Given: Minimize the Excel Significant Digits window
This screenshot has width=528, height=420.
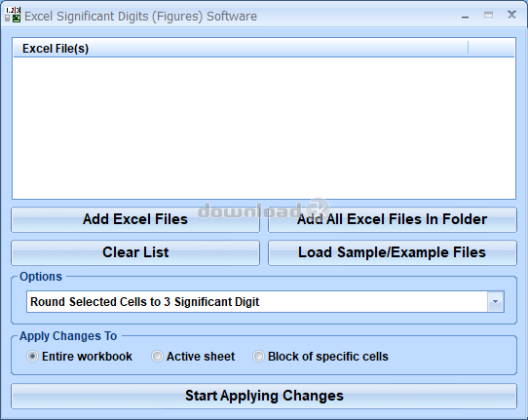Looking at the screenshot, I should (x=465, y=16).
